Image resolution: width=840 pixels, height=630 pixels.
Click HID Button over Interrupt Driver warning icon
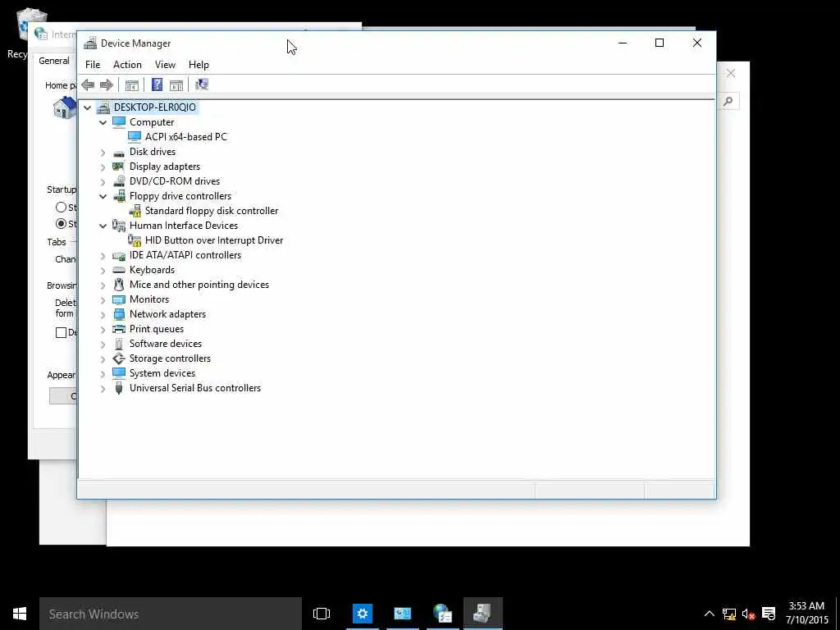(x=135, y=240)
